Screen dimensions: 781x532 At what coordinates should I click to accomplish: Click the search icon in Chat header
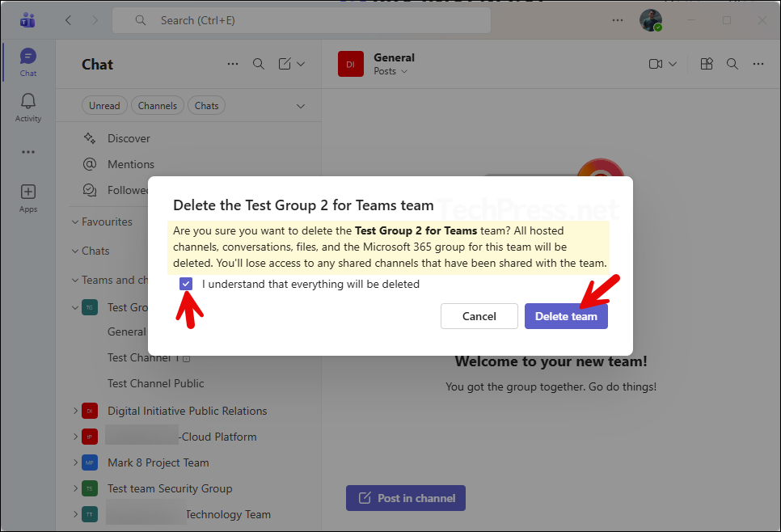click(259, 64)
